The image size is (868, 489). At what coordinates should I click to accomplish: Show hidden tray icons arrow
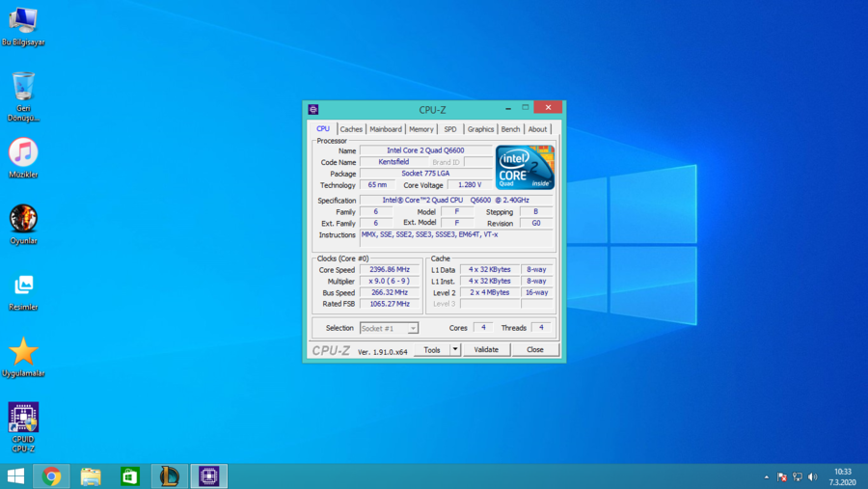pos(766,476)
